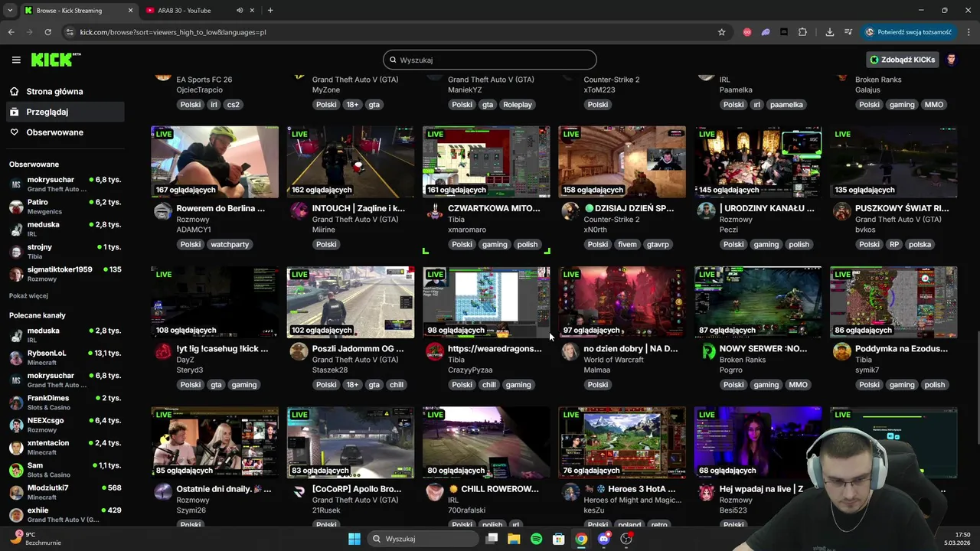Go back in browser history
Viewport: 980px width, 551px height.
(11, 32)
